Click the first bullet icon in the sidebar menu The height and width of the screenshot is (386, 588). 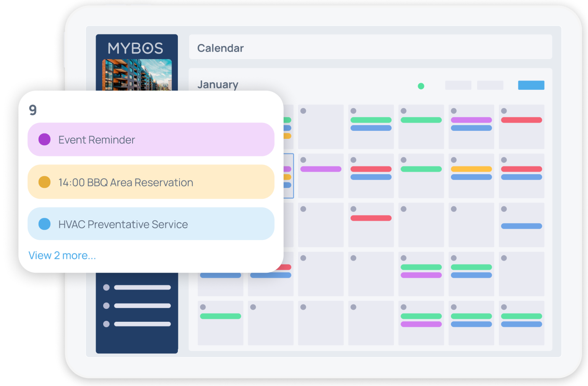click(x=106, y=288)
